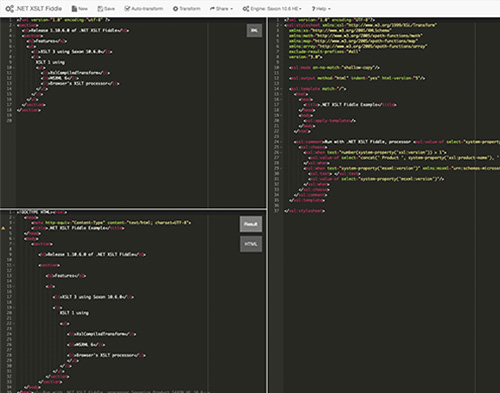Collapse the ul fold at XML pane line 6

click(14, 46)
